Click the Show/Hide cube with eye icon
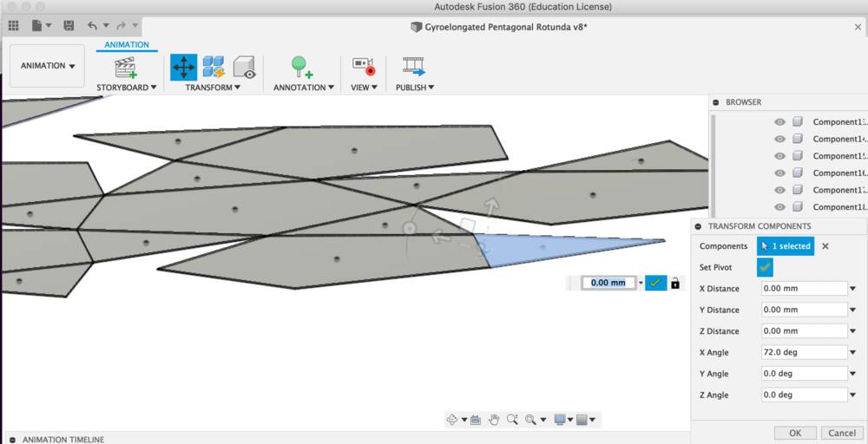Screen dimensions: 868x444 244,68
